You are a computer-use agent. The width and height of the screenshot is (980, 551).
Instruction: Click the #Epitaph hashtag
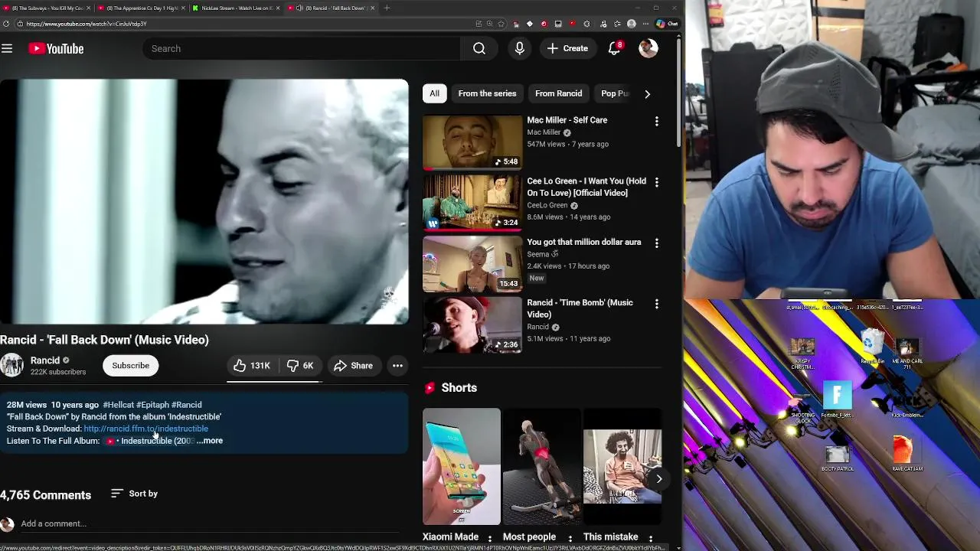(152, 405)
